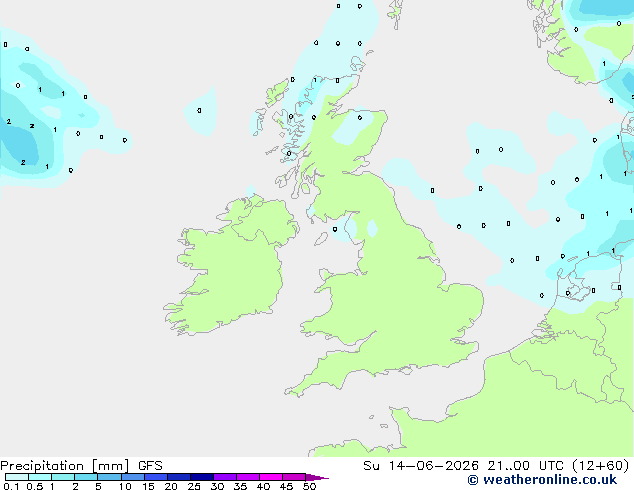Click the 'Precipitation [mm]' title text

pyautogui.click(x=65, y=466)
